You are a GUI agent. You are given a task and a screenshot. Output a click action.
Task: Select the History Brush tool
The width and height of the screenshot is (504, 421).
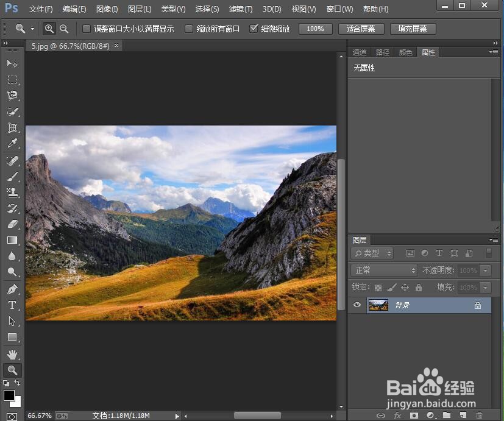[x=12, y=208]
